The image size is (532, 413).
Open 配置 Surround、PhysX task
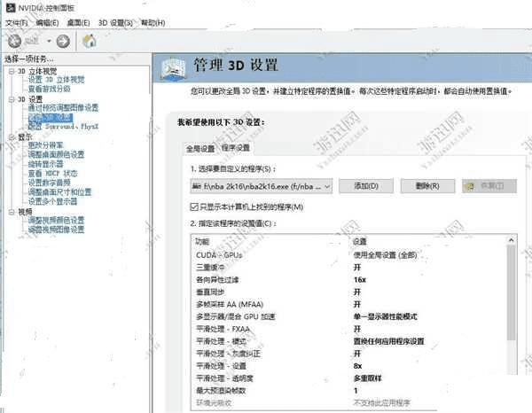coord(63,127)
